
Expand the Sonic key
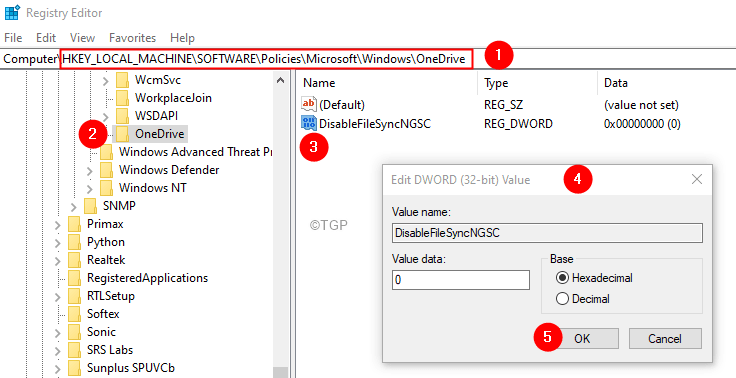(x=57, y=332)
